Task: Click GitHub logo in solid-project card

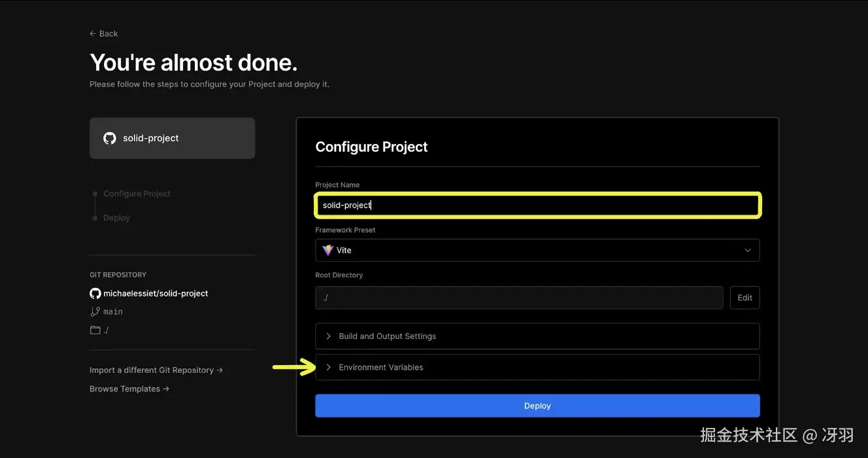Action: pyautogui.click(x=110, y=138)
